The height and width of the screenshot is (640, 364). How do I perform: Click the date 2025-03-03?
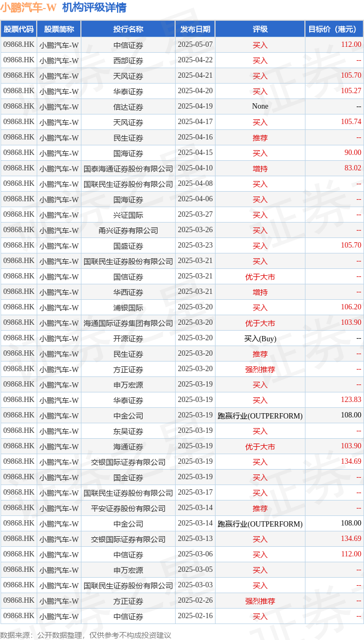[195, 585]
